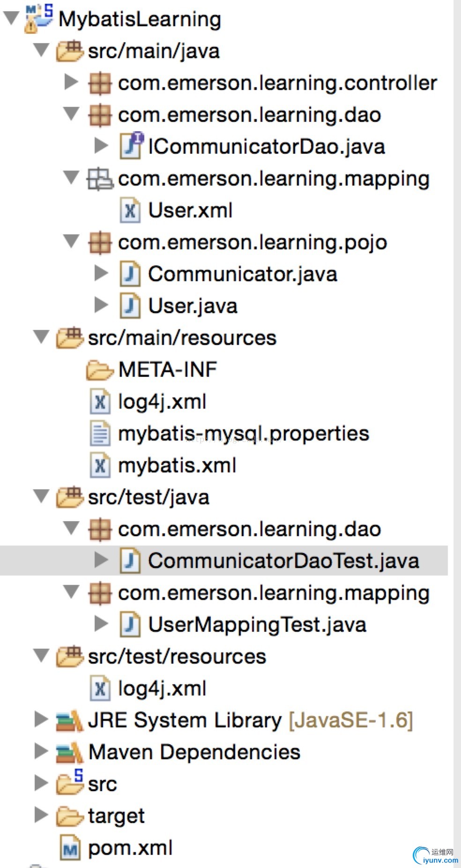Click the ICommunicatorDao.java interface file icon
The image size is (461, 868).
click(131, 146)
